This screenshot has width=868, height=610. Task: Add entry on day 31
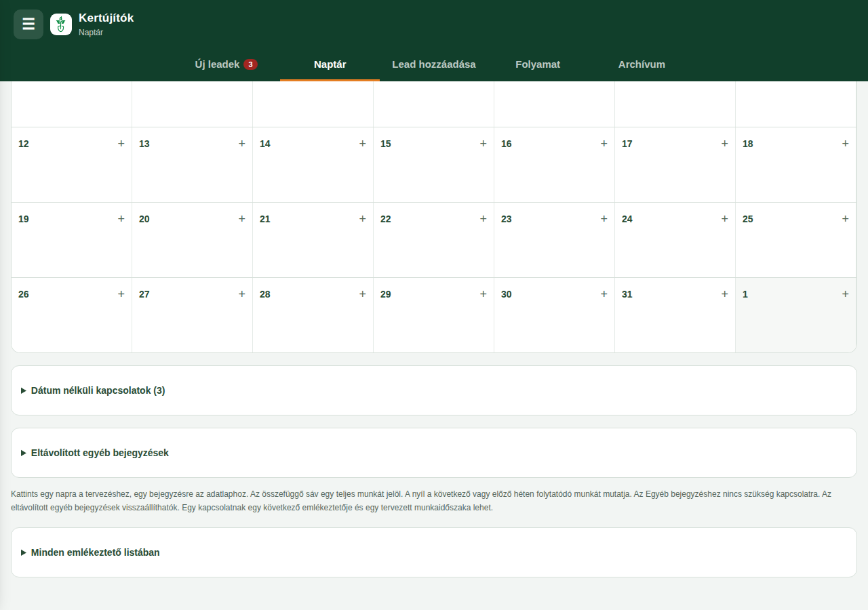(x=725, y=294)
